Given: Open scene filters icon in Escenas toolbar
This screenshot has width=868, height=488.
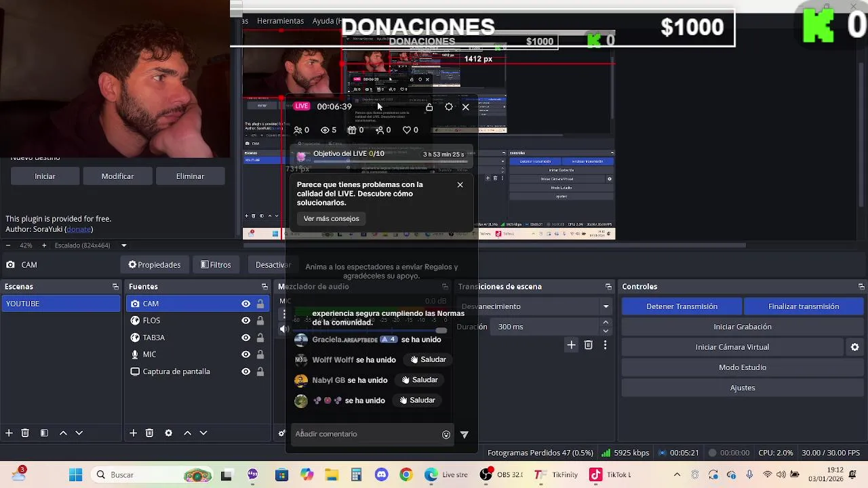Looking at the screenshot, I should click(x=44, y=433).
